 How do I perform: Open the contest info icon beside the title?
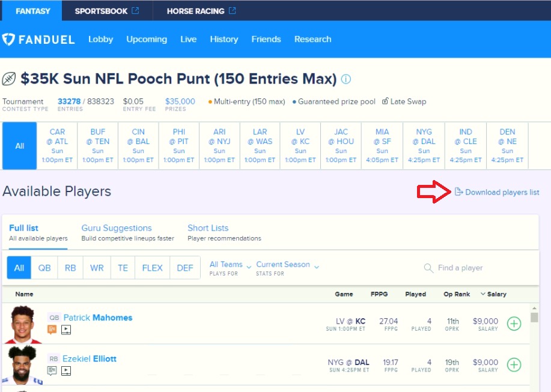tap(346, 79)
